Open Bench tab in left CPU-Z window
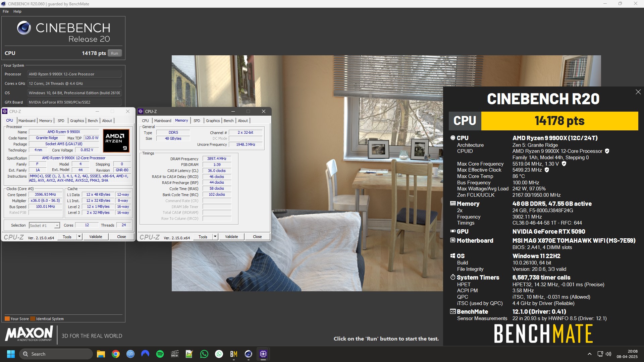Viewport: 644px width, 362px height. [93, 121]
